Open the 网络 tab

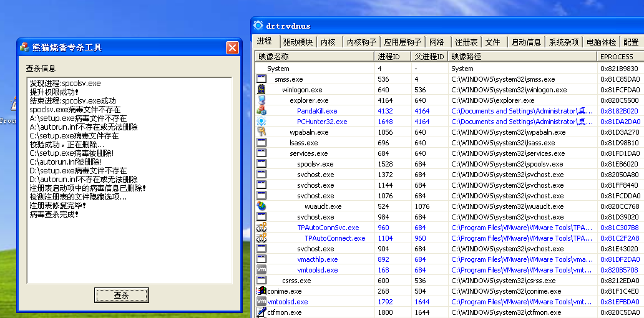(437, 42)
